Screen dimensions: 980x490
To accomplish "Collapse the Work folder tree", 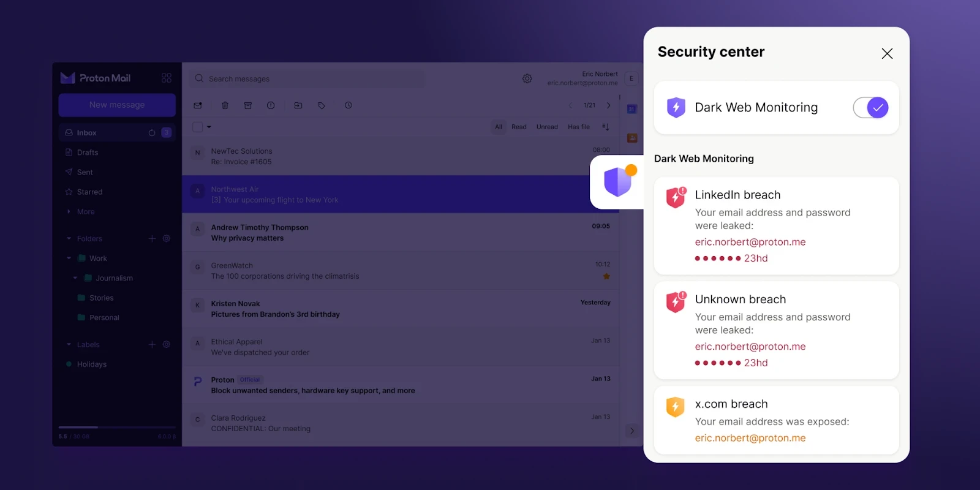I will (69, 258).
